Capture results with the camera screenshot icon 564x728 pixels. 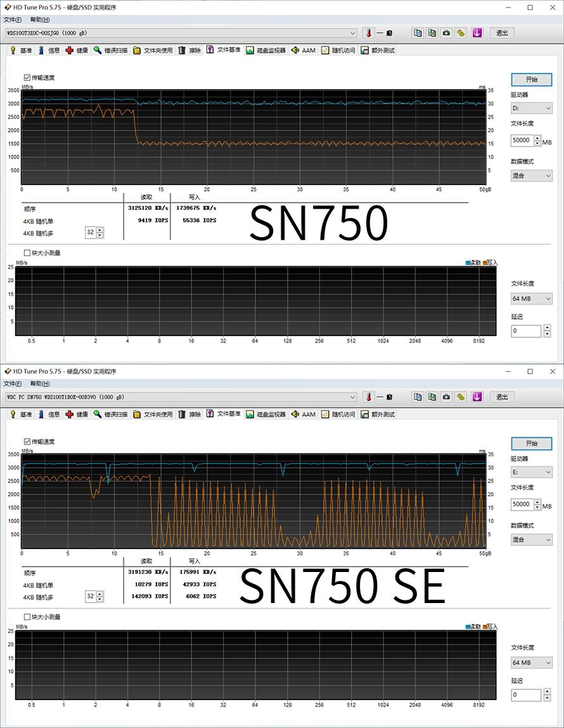tap(448, 32)
